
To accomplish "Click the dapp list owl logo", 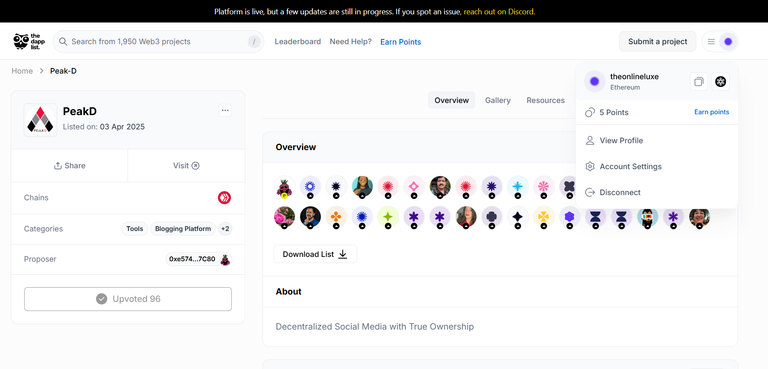I will [29, 42].
